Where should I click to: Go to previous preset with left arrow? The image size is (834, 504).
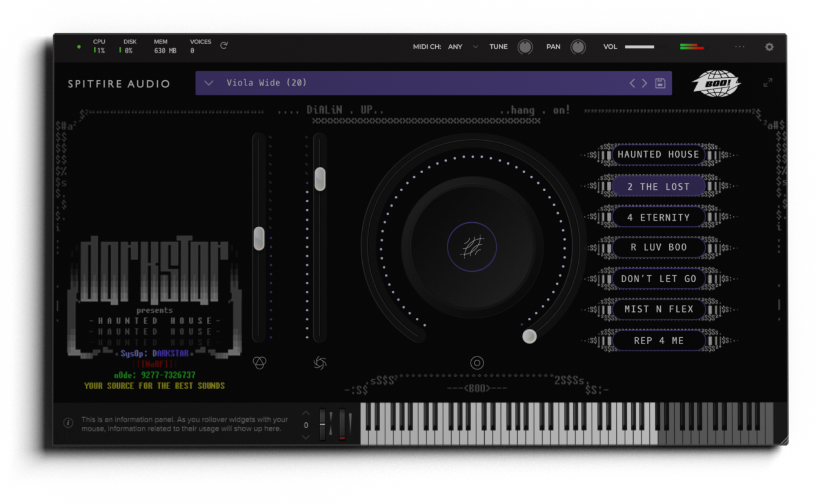point(632,83)
